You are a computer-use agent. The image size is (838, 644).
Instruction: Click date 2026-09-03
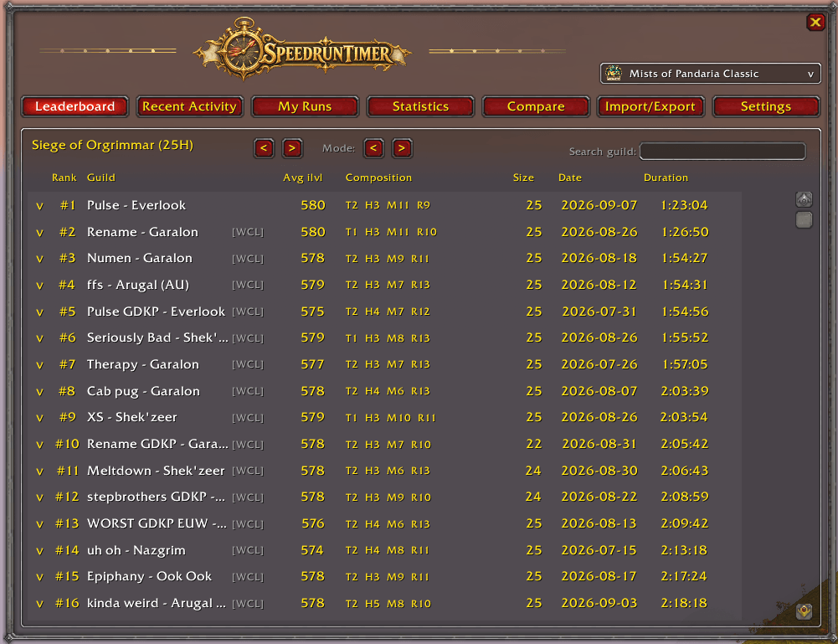(599, 603)
